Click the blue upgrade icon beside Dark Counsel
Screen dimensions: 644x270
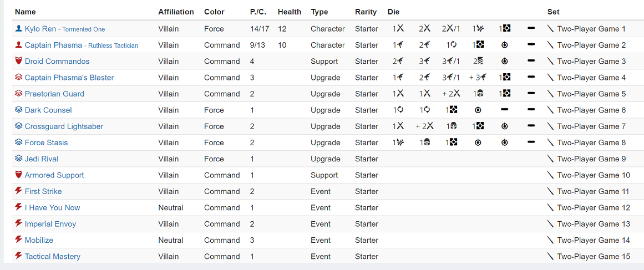click(18, 110)
